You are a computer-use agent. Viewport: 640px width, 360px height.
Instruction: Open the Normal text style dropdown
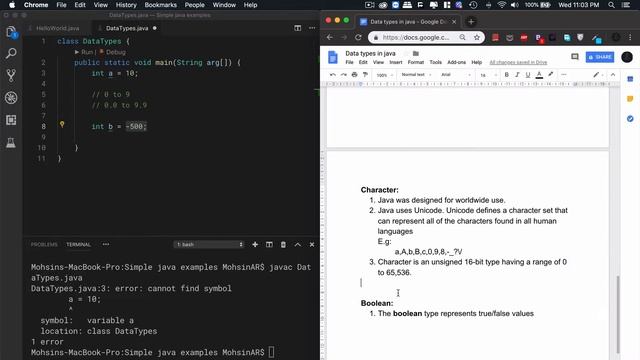(x=416, y=75)
